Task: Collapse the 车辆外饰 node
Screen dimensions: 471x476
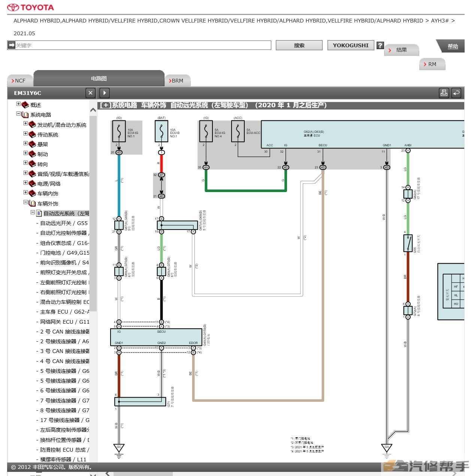Action: pyautogui.click(x=25, y=202)
